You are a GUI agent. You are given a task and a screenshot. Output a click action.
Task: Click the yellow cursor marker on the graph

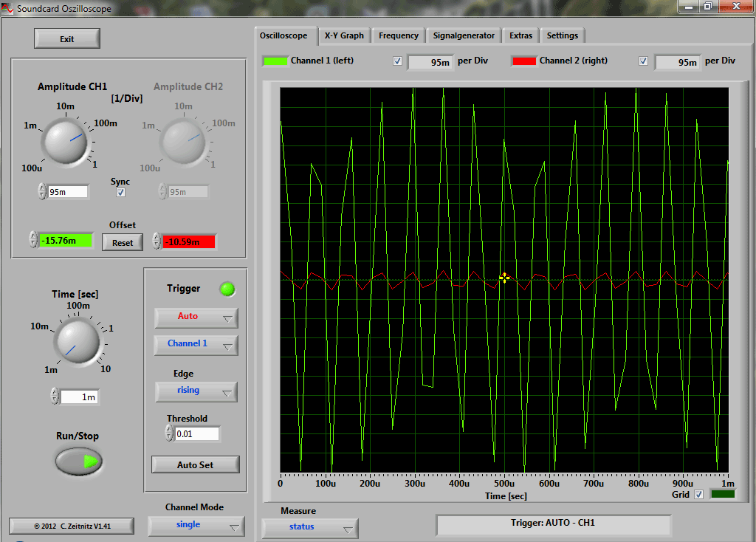[x=504, y=278]
